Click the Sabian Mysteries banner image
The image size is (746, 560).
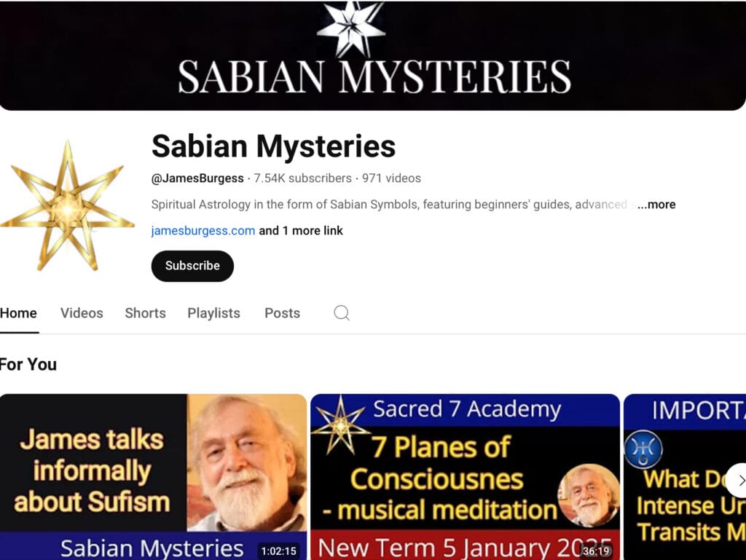point(373,55)
